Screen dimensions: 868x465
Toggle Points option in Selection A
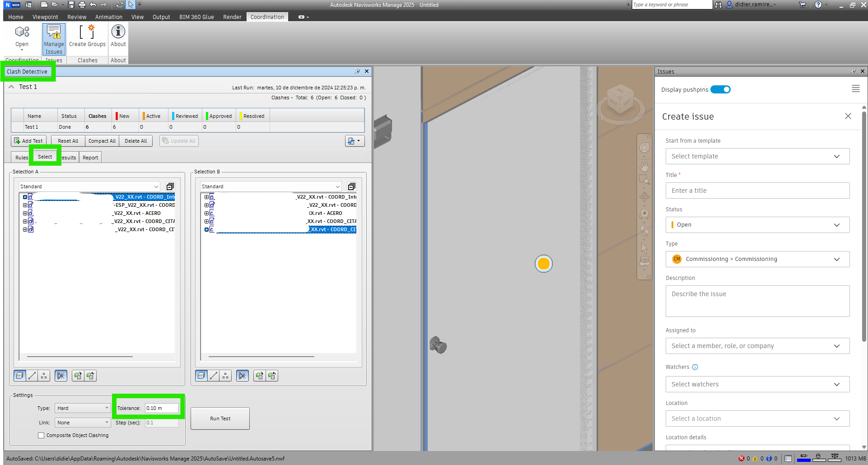44,376
